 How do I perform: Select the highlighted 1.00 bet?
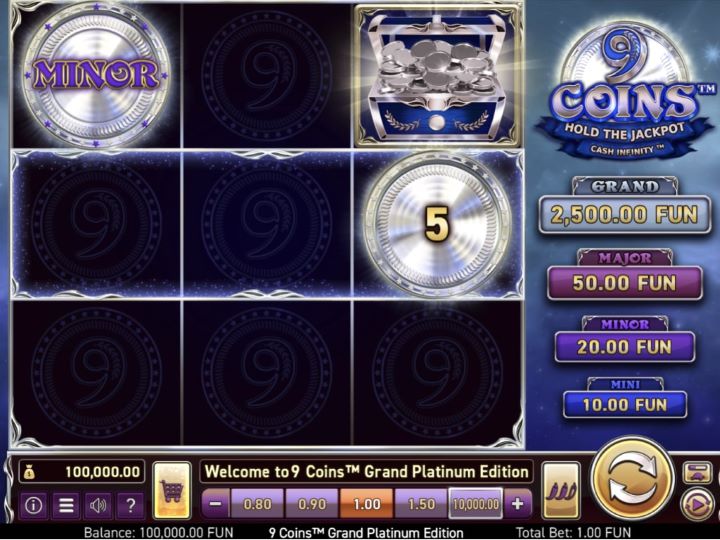(366, 504)
